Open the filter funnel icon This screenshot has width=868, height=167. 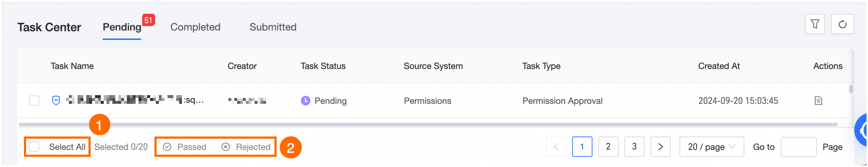pos(815,24)
